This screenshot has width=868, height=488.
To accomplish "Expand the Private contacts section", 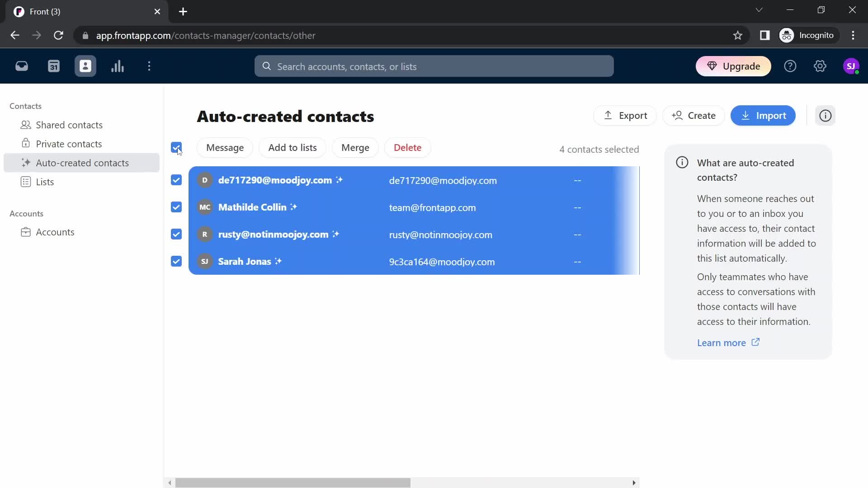I will (69, 144).
